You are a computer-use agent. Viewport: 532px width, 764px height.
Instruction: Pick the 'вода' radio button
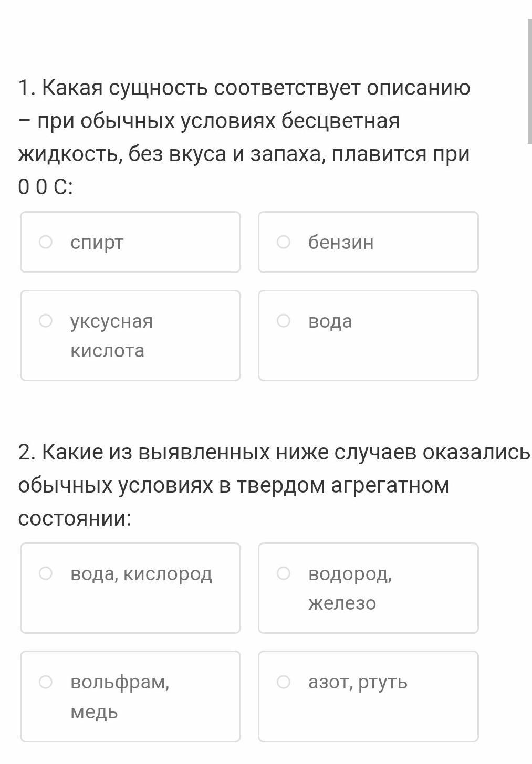click(284, 321)
